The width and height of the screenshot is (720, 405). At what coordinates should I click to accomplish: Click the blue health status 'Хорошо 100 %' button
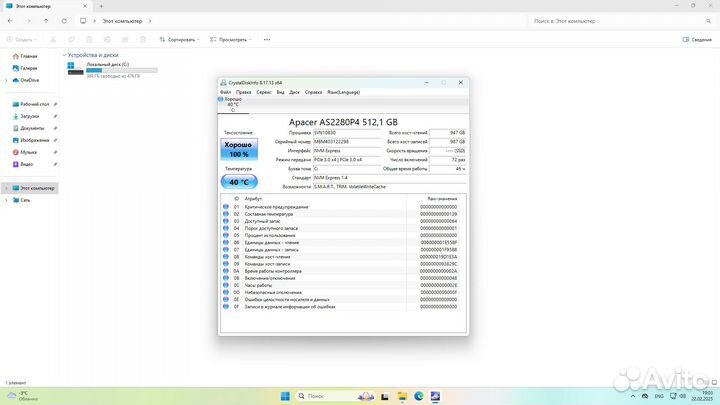239,150
